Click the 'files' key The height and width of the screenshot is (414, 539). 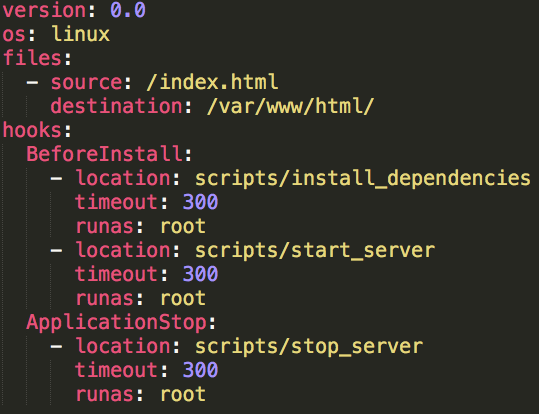(x=32, y=57)
